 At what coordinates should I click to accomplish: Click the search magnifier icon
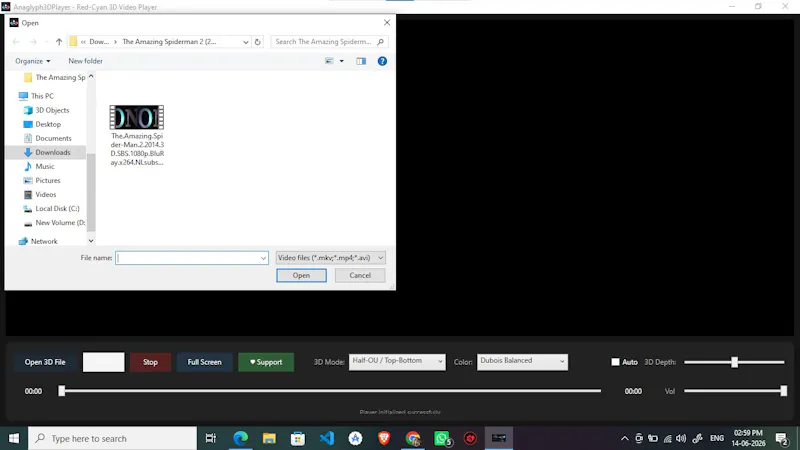click(x=380, y=42)
